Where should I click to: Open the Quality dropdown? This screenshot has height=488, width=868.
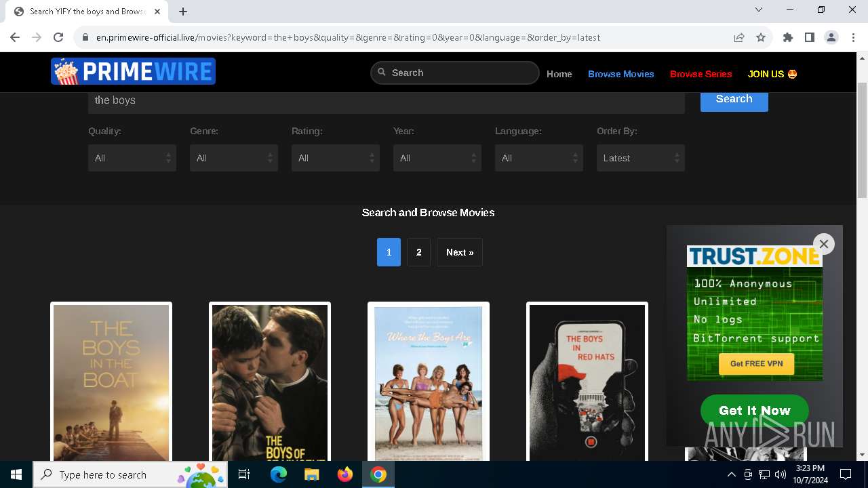132,158
